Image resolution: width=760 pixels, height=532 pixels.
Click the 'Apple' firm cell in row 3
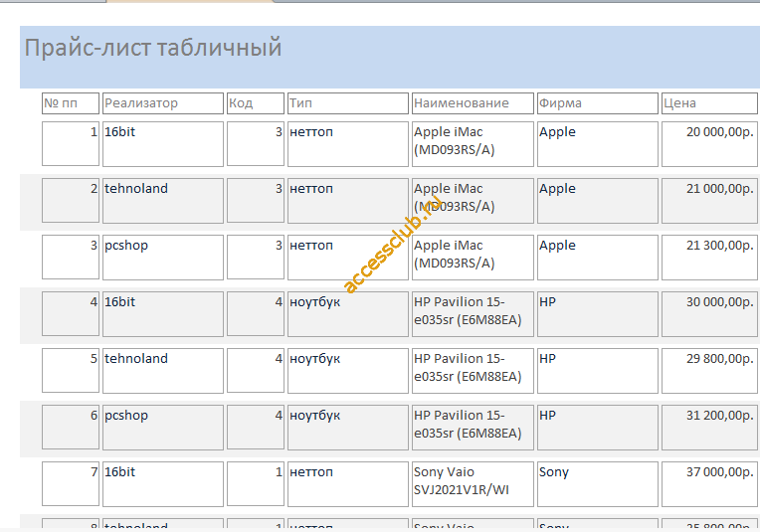pyautogui.click(x=598, y=258)
